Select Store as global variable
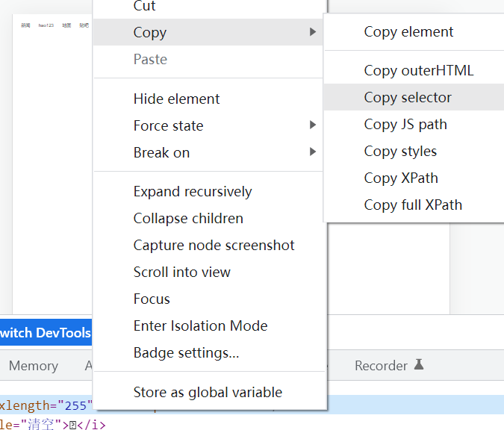504x430 pixels. pyautogui.click(x=208, y=393)
